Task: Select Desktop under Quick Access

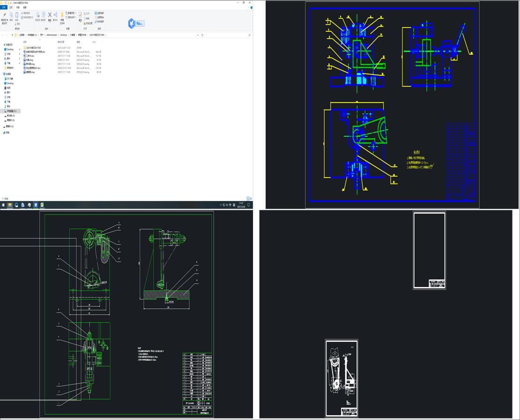Action: [x=10, y=49]
